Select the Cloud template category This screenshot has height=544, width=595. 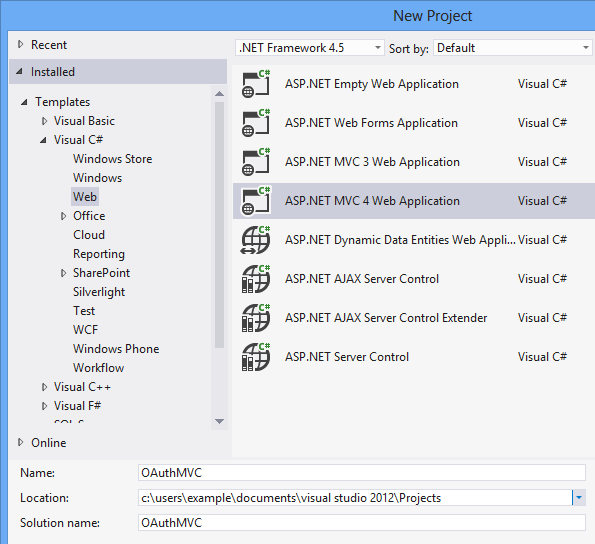89,235
